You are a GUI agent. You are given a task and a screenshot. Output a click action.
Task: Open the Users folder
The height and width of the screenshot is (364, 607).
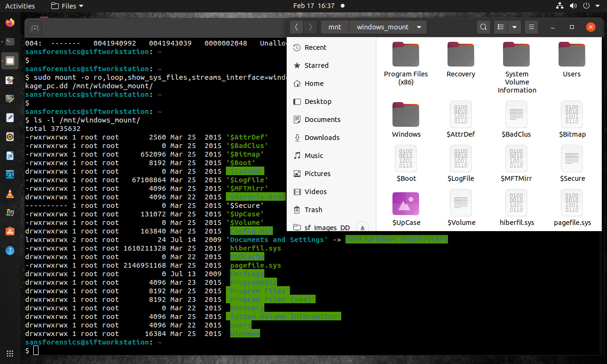pyautogui.click(x=571, y=55)
